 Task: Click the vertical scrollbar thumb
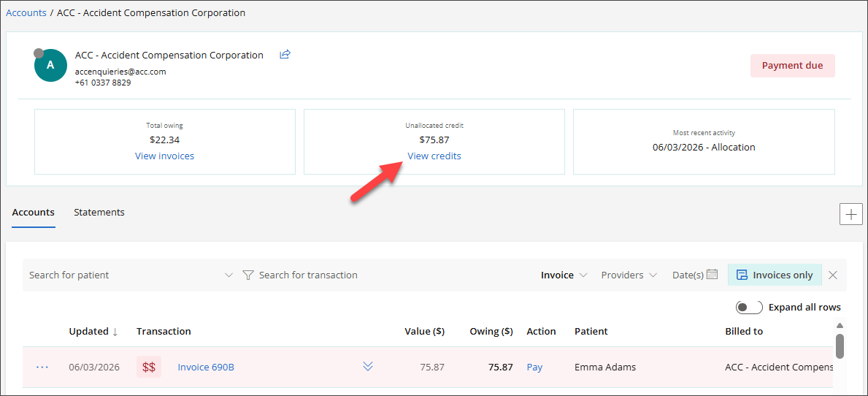pyautogui.click(x=840, y=346)
